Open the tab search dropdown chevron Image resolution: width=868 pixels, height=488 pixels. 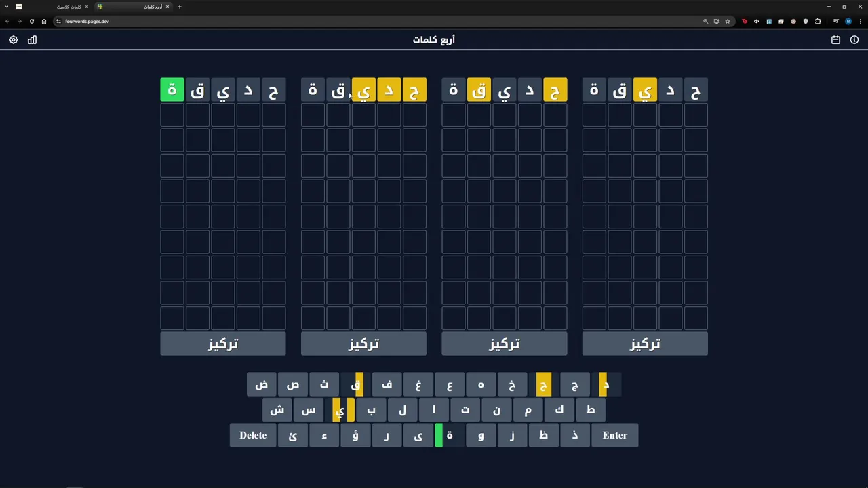click(x=6, y=7)
